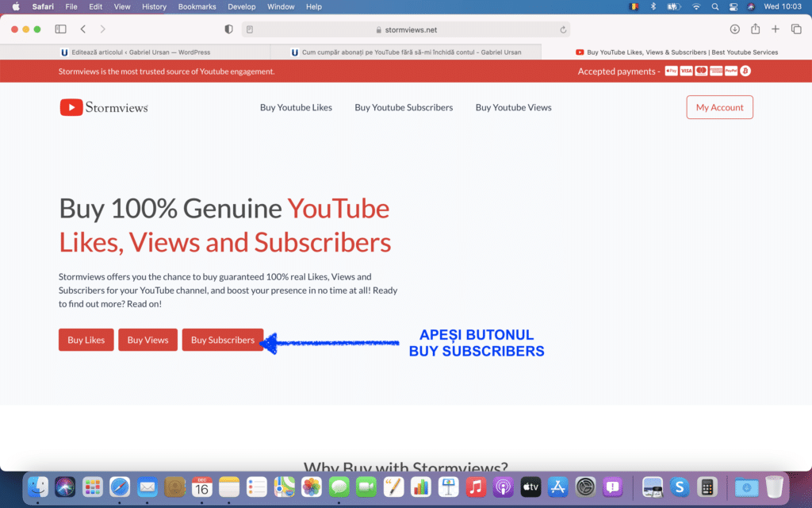Open Calendar showing date 16
The width and height of the screenshot is (812, 508).
coord(202,487)
